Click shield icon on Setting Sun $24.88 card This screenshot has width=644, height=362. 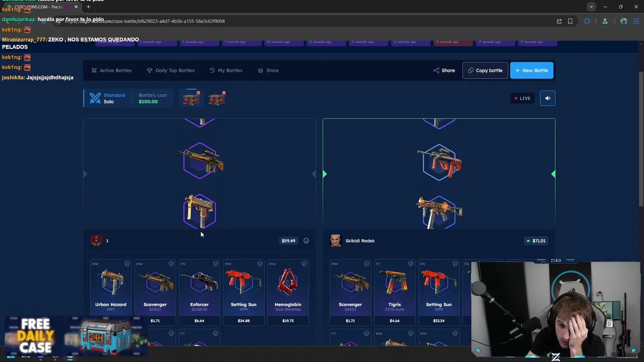[260, 264]
